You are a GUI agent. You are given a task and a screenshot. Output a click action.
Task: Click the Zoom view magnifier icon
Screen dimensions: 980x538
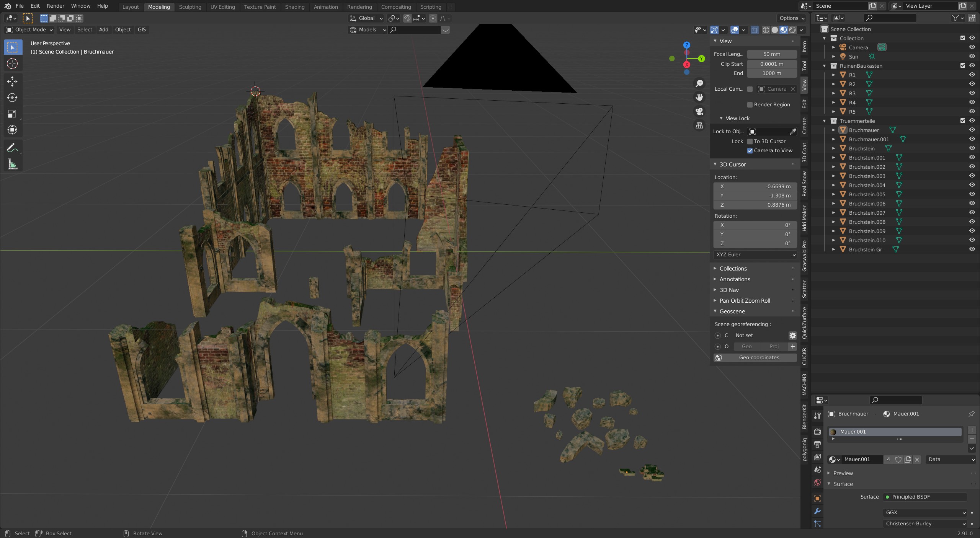699,83
